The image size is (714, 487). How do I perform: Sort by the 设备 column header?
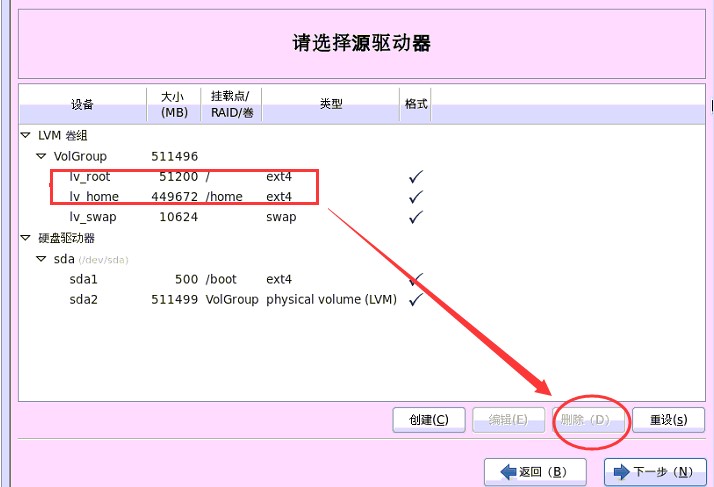[82, 104]
